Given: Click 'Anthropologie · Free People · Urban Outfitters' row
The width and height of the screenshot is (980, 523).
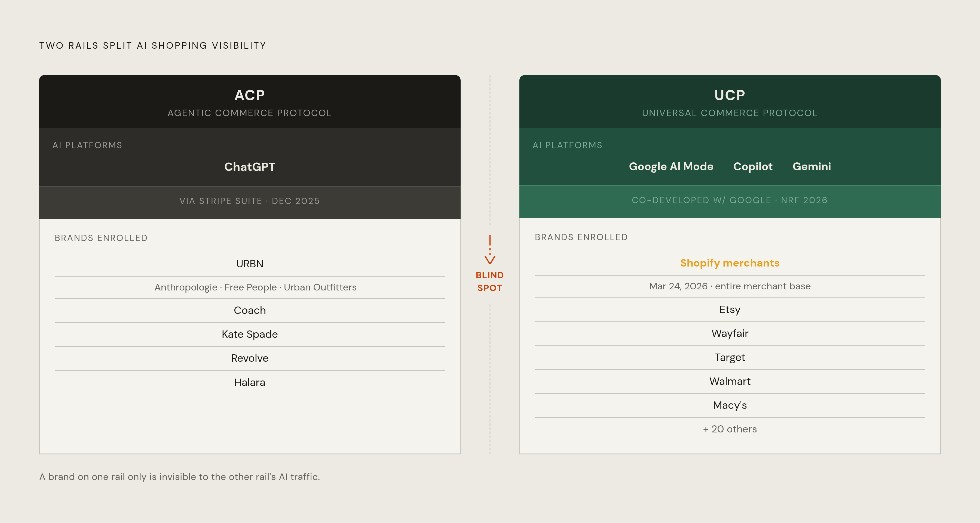Looking at the screenshot, I should pos(250,287).
